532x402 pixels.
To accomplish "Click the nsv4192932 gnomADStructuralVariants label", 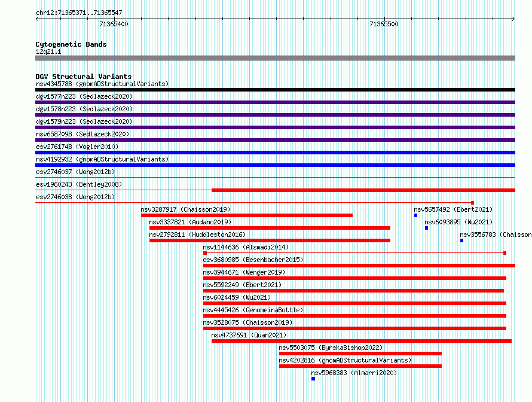I will point(102,159).
